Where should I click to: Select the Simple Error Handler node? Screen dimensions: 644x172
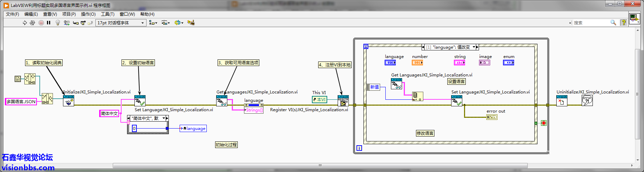pos(587,101)
